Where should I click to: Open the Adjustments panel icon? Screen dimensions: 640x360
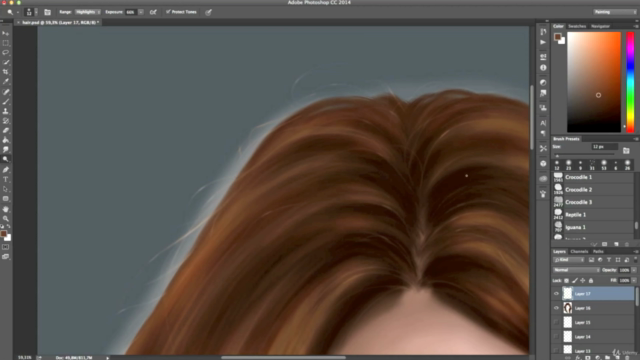click(543, 82)
